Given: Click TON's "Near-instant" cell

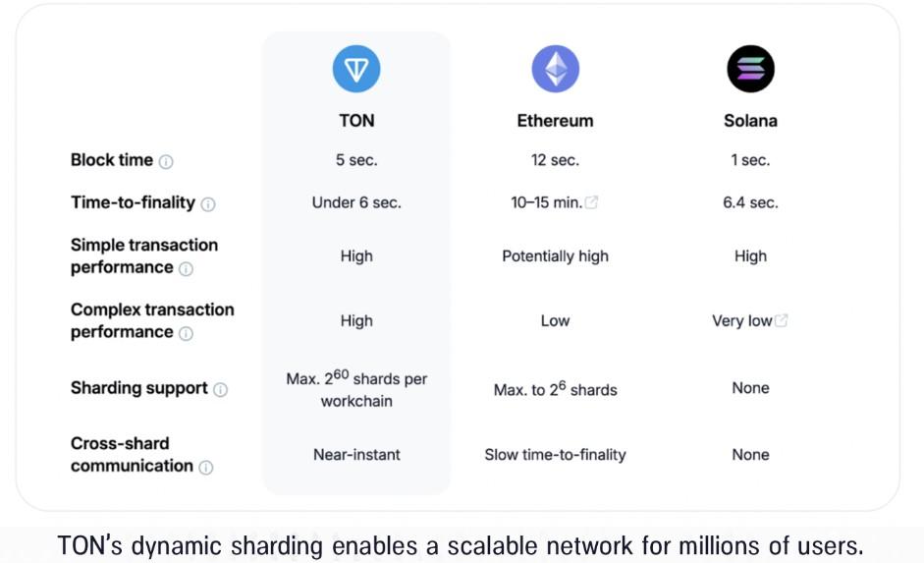Looking at the screenshot, I should [x=356, y=454].
